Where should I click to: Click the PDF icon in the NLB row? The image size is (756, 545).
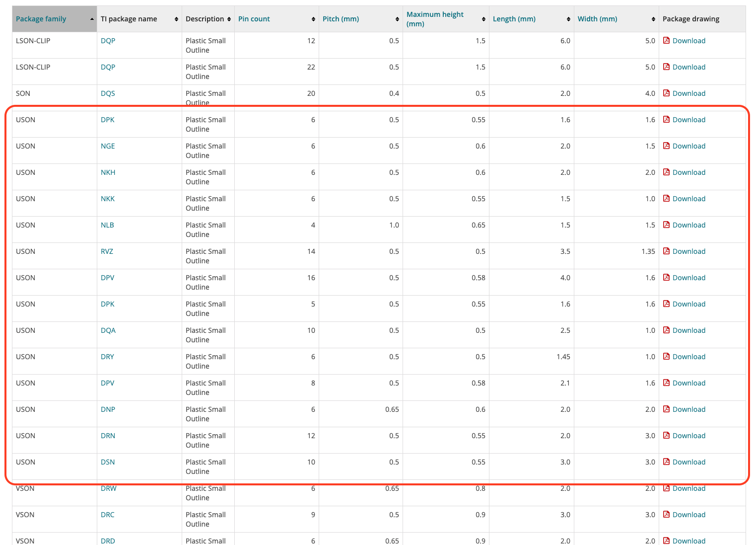pos(666,225)
